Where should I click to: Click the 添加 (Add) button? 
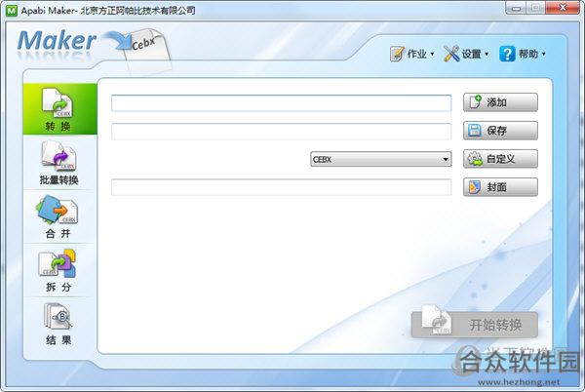(500, 102)
